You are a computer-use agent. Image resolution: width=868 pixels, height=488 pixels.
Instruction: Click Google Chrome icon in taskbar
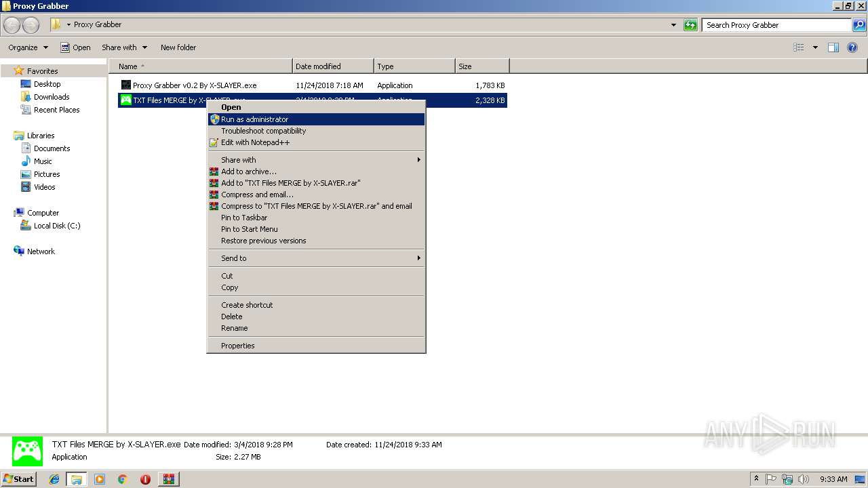click(x=123, y=479)
